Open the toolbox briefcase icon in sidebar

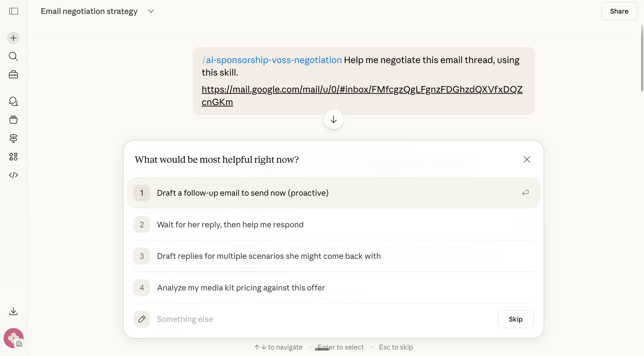pos(13,74)
